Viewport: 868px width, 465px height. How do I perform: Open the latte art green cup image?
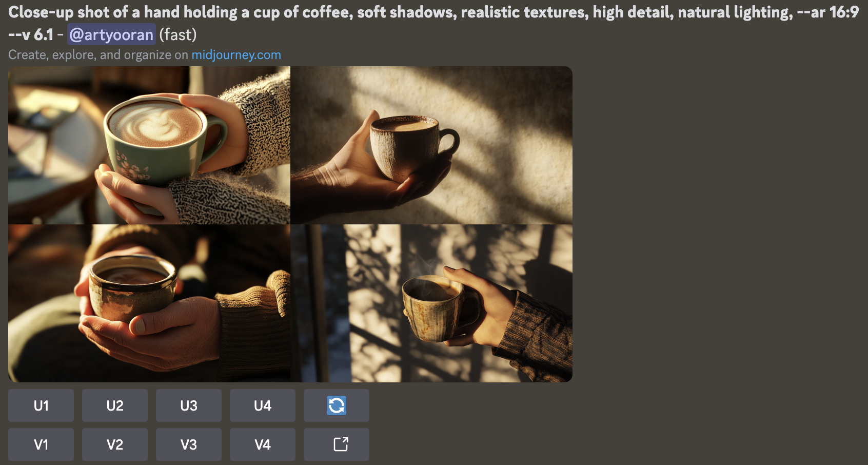tap(149, 145)
